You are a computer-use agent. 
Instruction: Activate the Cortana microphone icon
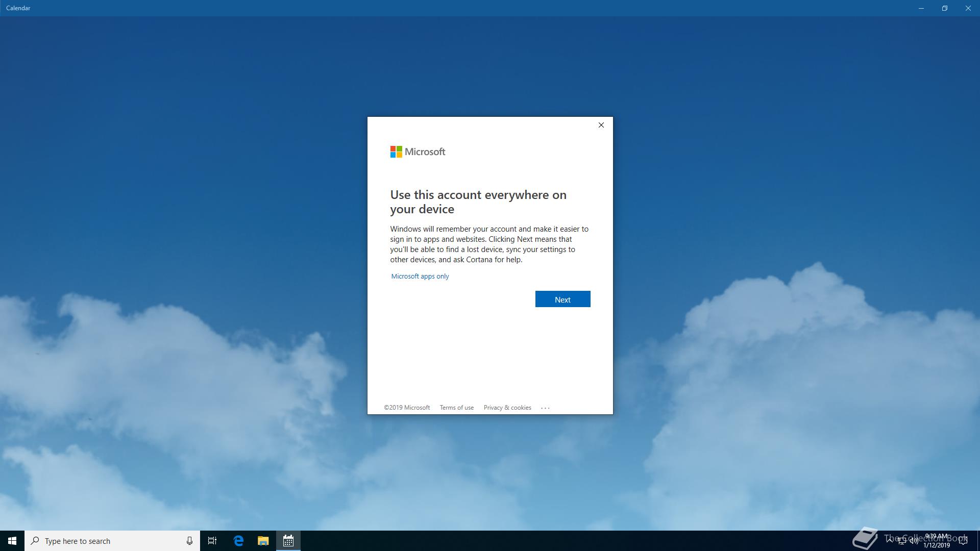[x=189, y=541]
